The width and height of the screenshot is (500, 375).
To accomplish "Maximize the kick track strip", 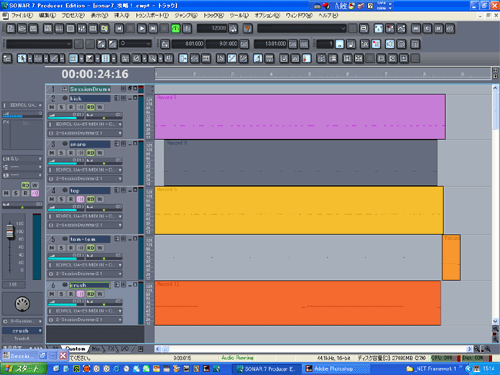I will (x=135, y=98).
